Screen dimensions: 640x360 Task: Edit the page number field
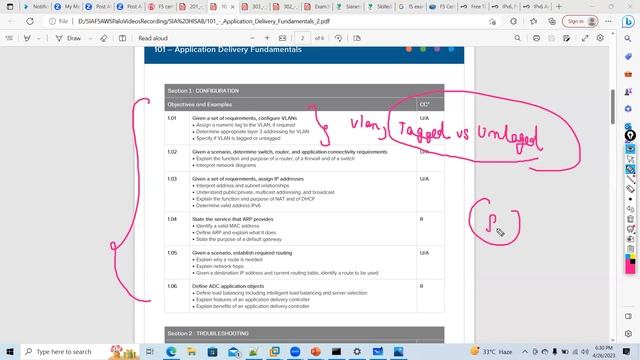click(302, 38)
